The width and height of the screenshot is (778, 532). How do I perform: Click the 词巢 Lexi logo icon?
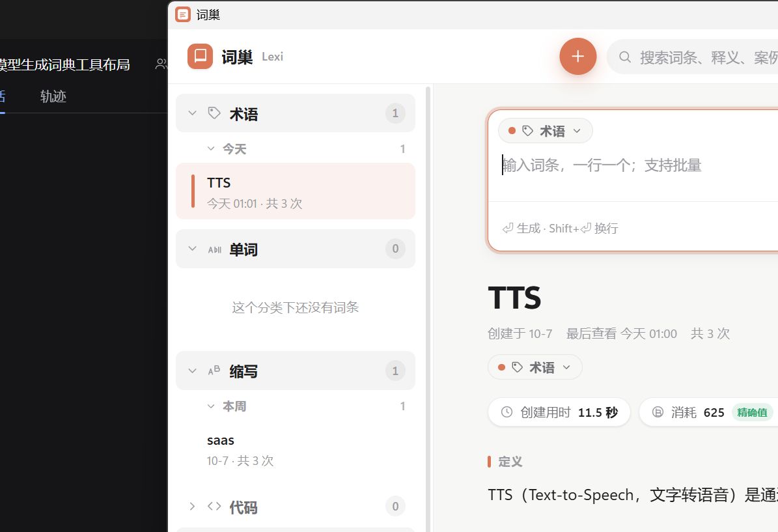click(200, 56)
